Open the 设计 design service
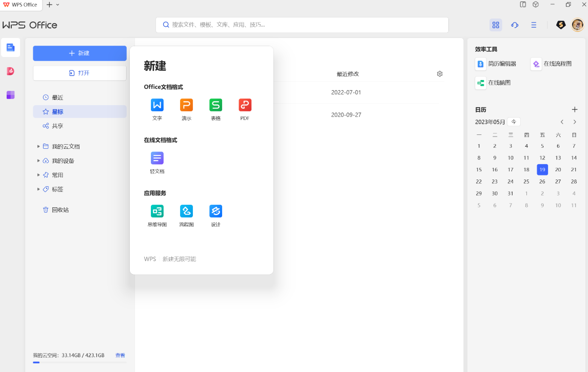The image size is (588, 372). 215,216
